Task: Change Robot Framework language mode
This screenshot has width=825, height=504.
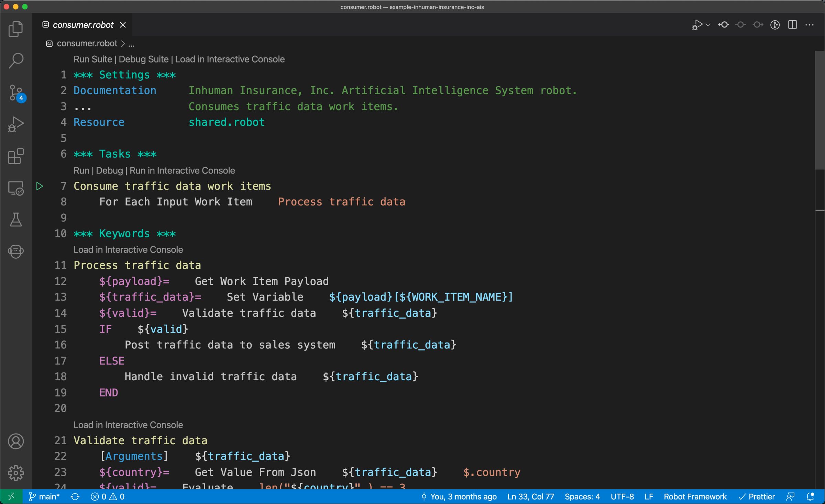Action: [x=695, y=497]
